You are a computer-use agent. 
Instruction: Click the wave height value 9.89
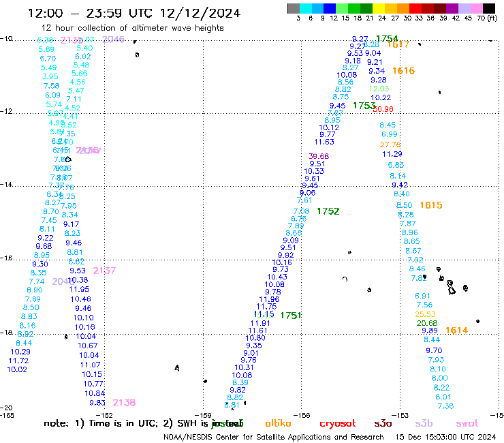(430, 331)
